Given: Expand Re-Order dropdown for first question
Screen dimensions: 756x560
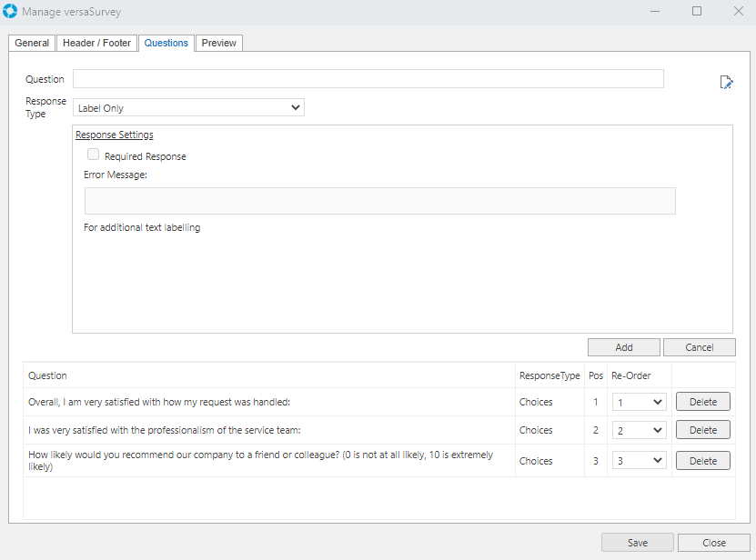Looking at the screenshot, I should tap(640, 402).
